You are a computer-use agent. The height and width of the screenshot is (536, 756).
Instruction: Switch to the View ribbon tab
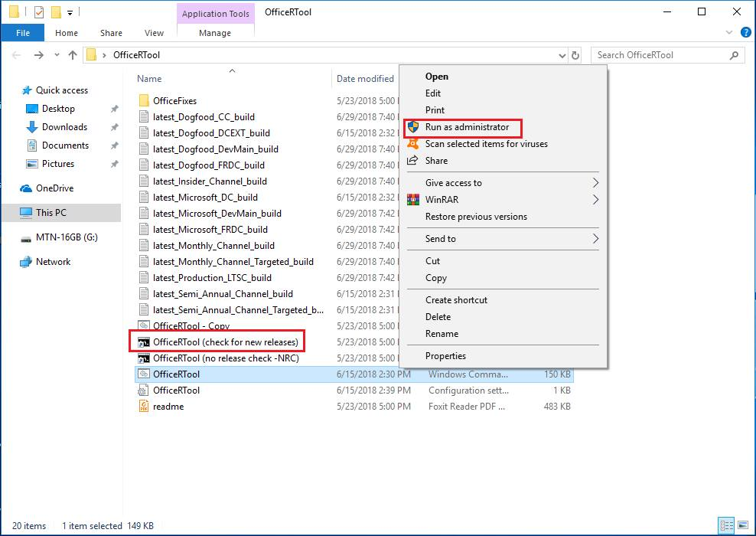154,33
